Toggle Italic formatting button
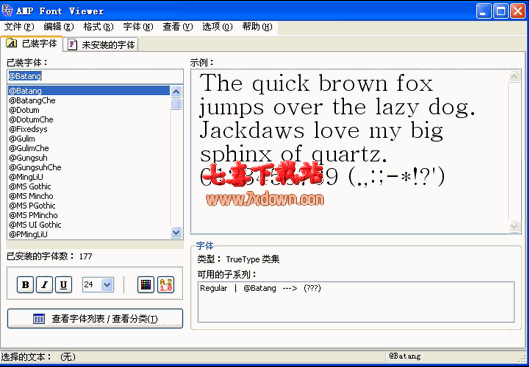The width and height of the screenshot is (529, 367). pyautogui.click(x=44, y=285)
